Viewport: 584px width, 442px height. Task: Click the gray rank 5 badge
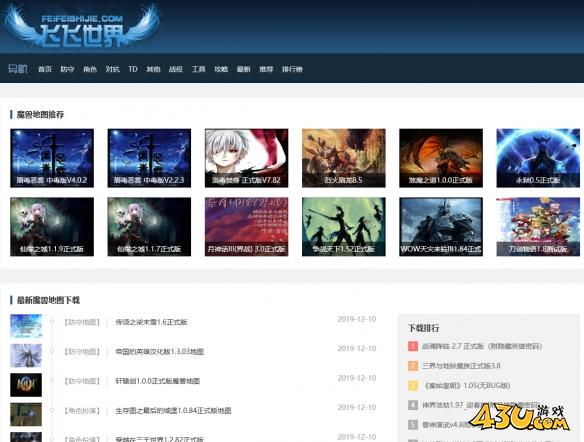[413, 425]
